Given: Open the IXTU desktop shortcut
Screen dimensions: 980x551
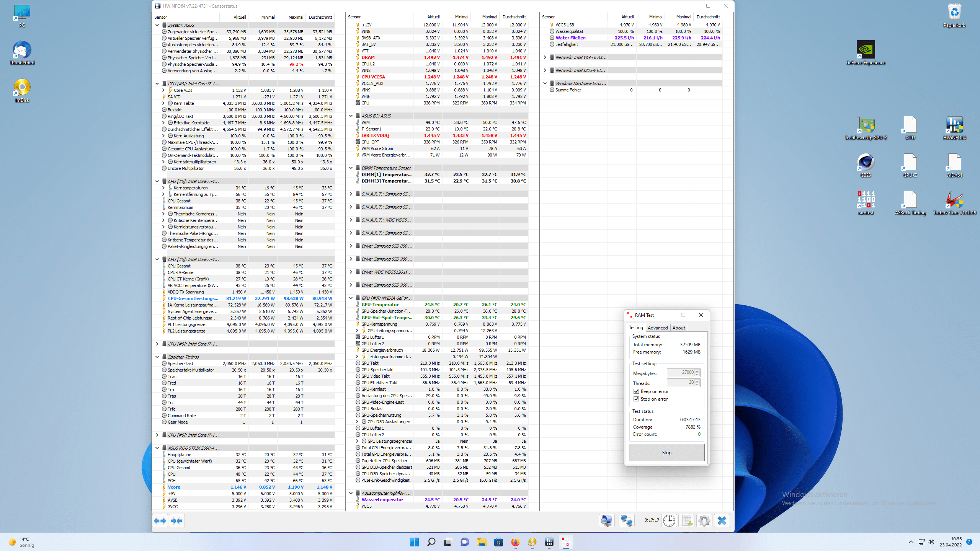Looking at the screenshot, I should tap(910, 128).
